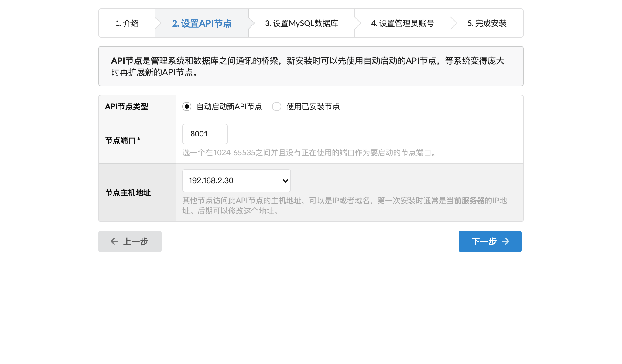Open the 节点主机地址 dropdown showing 192.168.2.30

point(237,181)
